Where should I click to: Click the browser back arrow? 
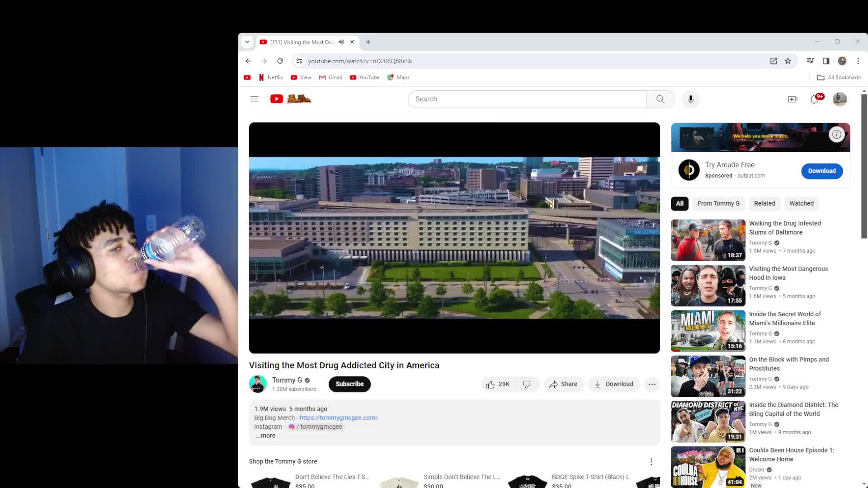click(x=248, y=61)
